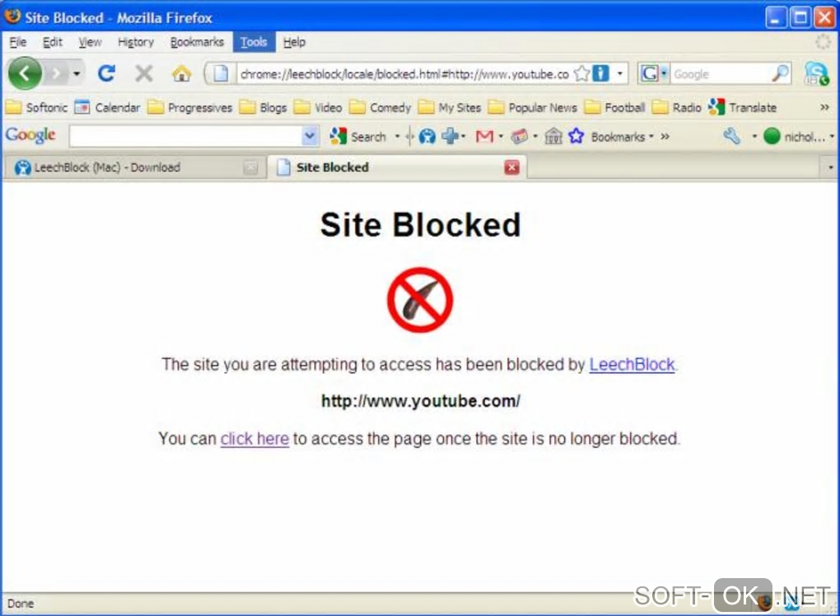Switch to the LeechBlock (Mac) - Download tab
This screenshot has width=840, height=616.
tap(131, 168)
